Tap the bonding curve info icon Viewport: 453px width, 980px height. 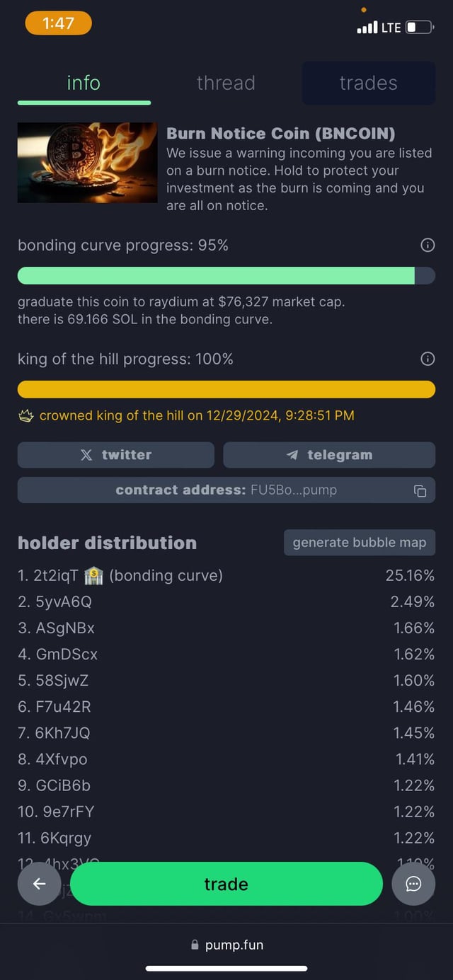pos(428,246)
